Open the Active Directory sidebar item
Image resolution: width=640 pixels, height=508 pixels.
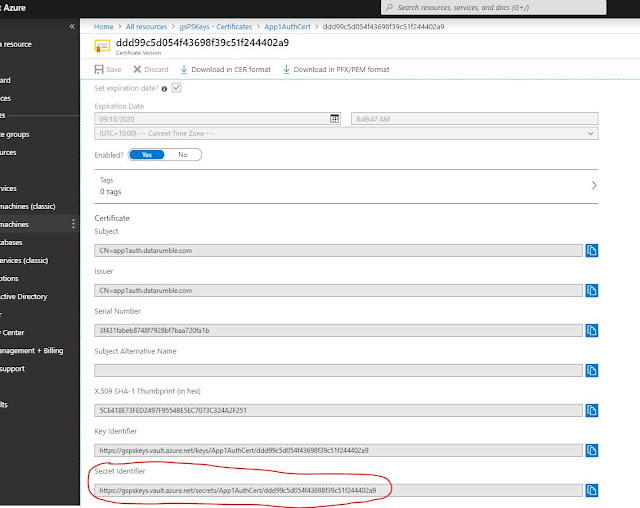(24, 296)
